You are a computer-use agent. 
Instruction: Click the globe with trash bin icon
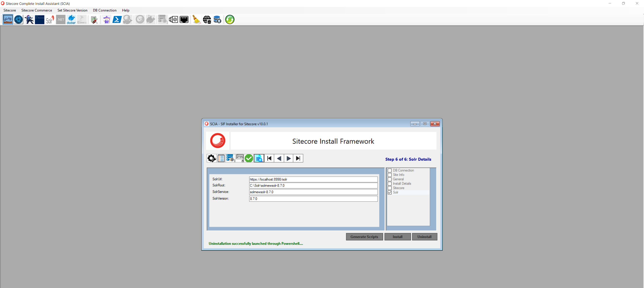pyautogui.click(x=207, y=19)
